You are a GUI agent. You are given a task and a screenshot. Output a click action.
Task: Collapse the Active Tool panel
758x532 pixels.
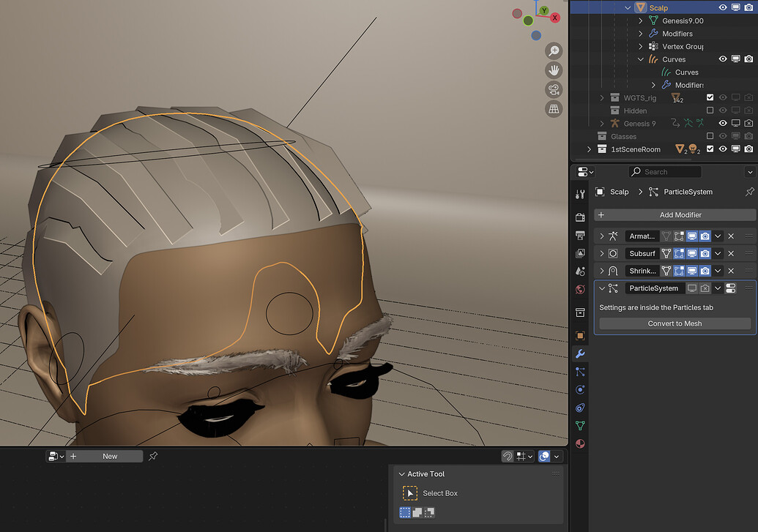click(401, 474)
